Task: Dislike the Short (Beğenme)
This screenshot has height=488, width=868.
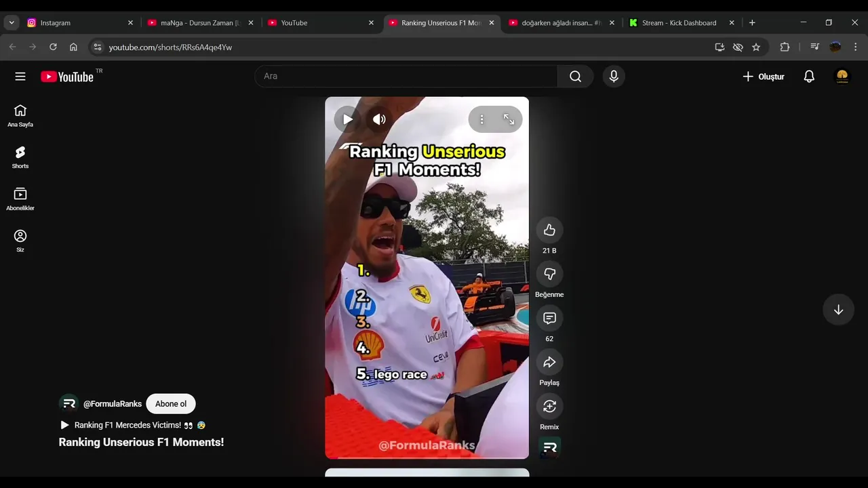Action: 549,274
